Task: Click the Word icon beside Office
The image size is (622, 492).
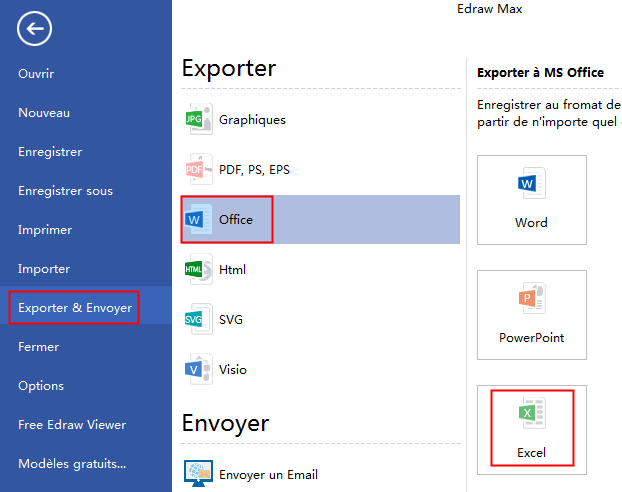Action: pos(198,219)
